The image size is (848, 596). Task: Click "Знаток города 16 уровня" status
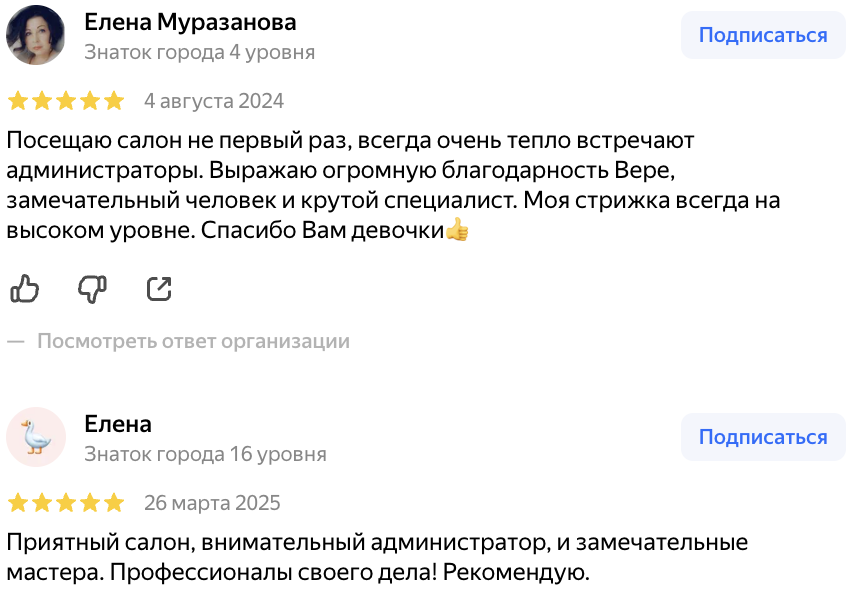tap(205, 454)
